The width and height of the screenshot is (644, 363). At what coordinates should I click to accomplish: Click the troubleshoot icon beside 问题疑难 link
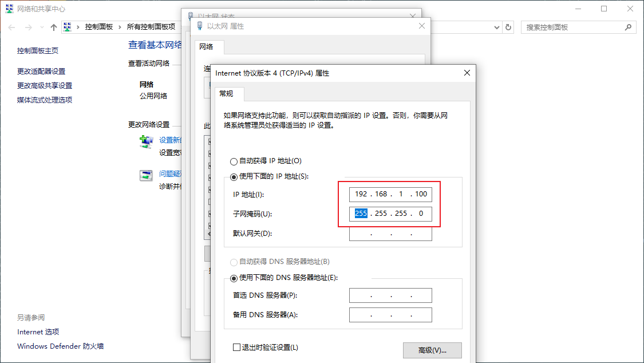click(145, 175)
